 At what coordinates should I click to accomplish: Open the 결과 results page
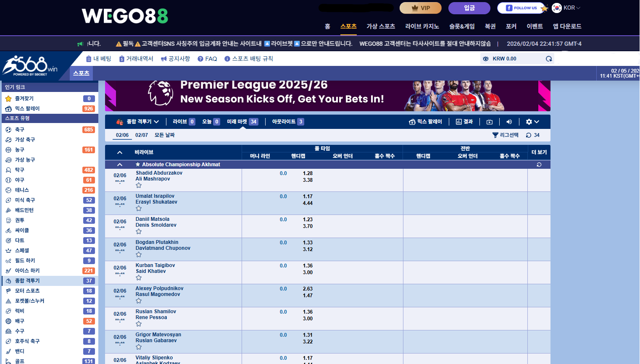point(464,122)
